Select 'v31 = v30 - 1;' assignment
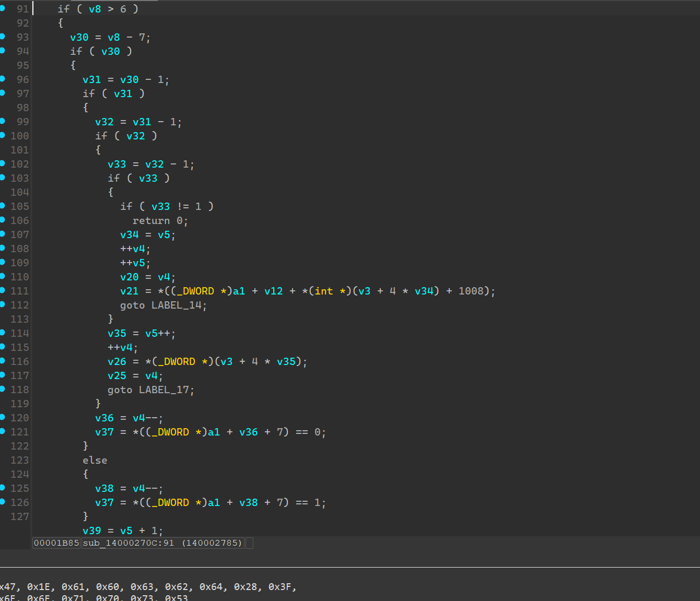700x601 pixels. (x=126, y=79)
